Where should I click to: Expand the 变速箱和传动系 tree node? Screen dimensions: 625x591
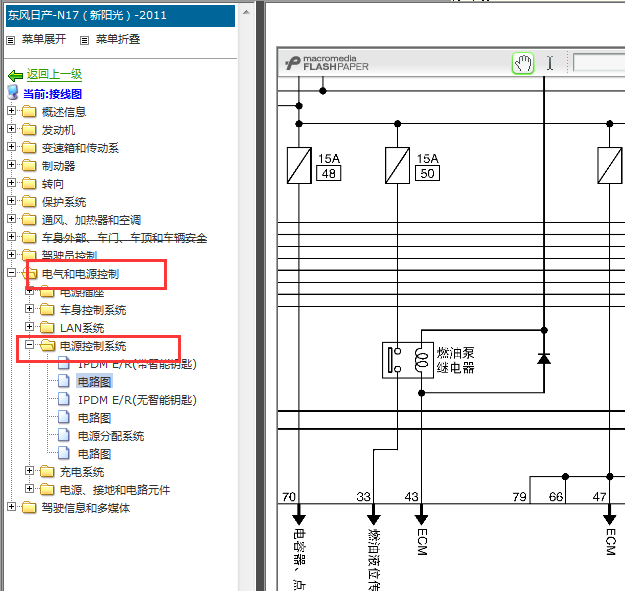click(11, 146)
